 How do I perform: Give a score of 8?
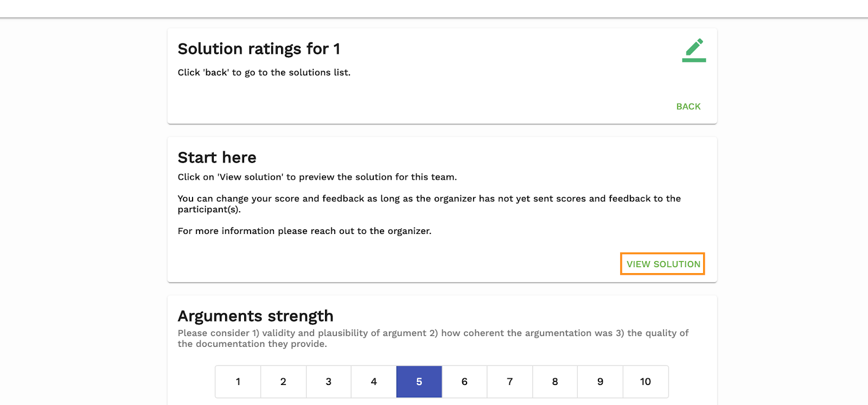(555, 382)
